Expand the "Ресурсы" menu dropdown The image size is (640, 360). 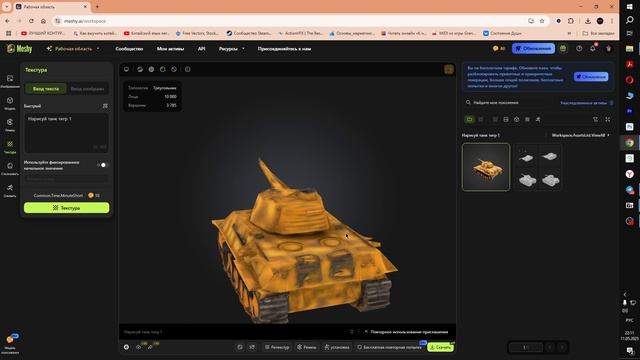[232, 49]
